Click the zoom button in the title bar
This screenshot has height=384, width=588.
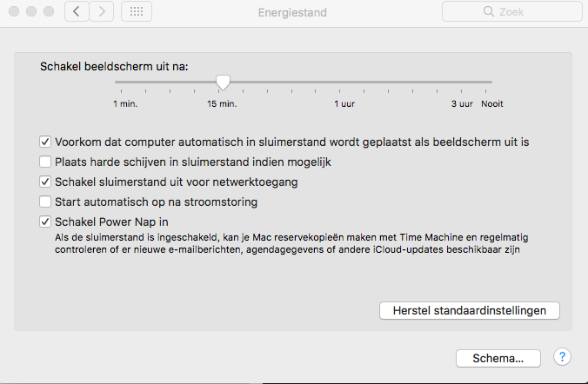pyautogui.click(x=46, y=12)
